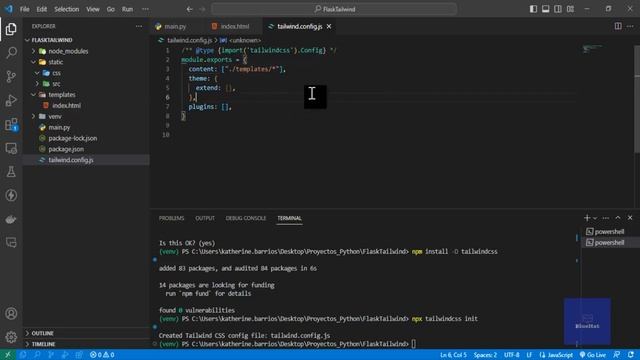Screen dimensions: 640x360
Task: Open the Accounts menu icon
Action: pyautogui.click(x=11, y=313)
